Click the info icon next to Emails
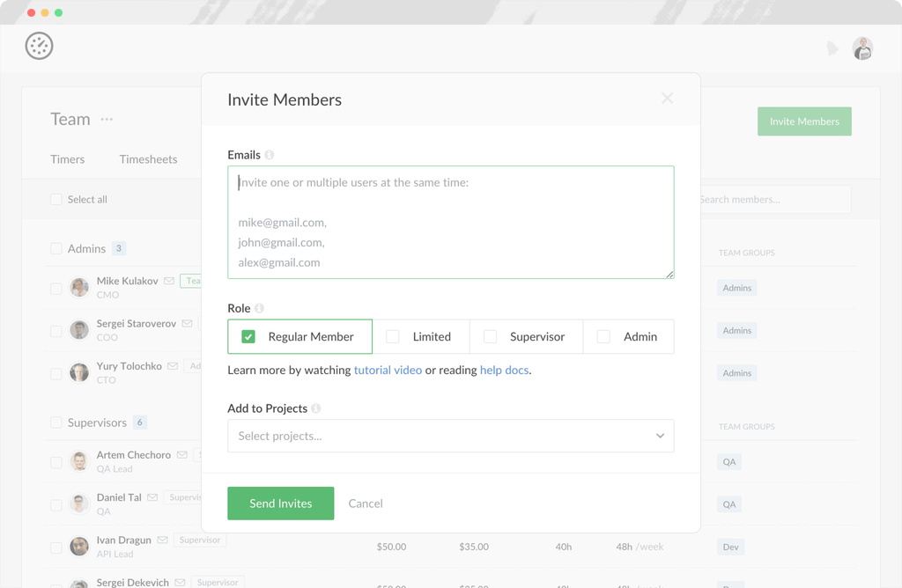The height and width of the screenshot is (588, 902). point(269,154)
